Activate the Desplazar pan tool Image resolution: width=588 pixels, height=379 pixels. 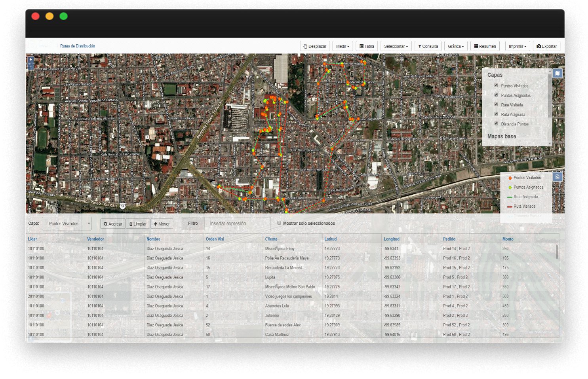click(315, 46)
